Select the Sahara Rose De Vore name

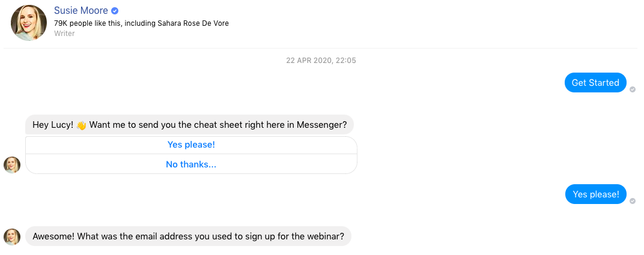(x=193, y=23)
